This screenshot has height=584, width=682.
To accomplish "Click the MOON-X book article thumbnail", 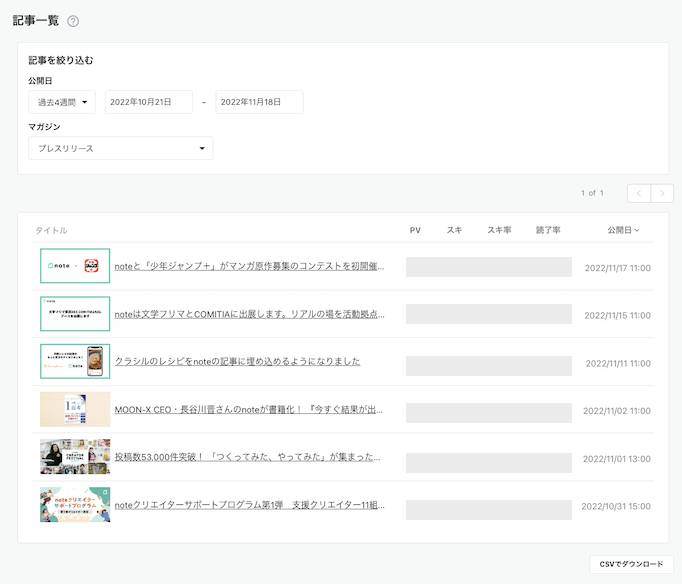I will 75,410.
